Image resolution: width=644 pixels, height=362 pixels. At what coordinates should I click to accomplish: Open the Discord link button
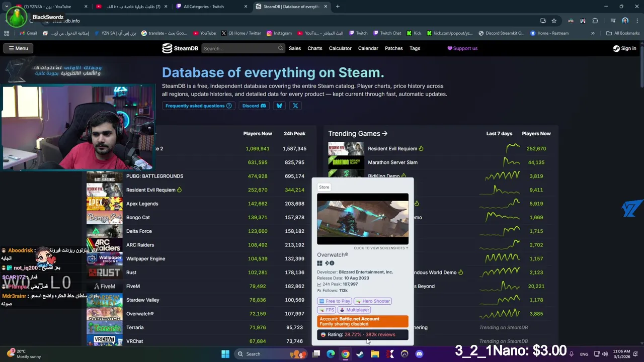click(x=254, y=106)
